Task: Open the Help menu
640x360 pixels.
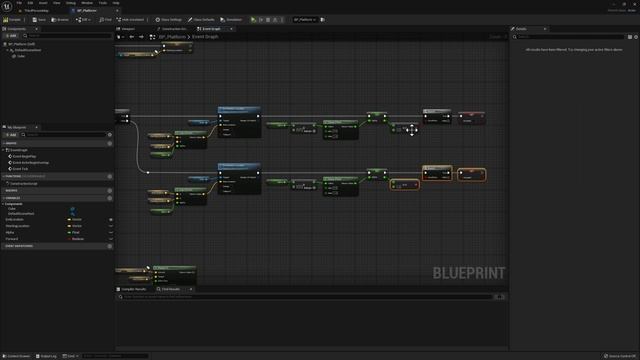Action: (x=116, y=3)
